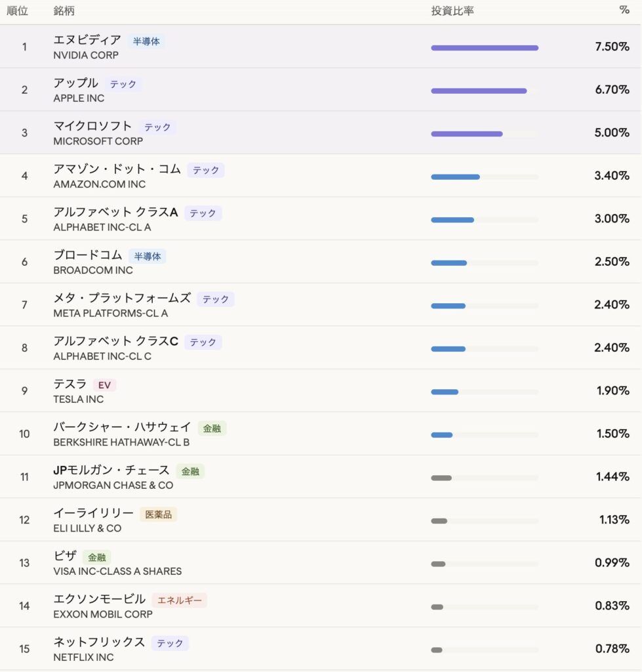The height and width of the screenshot is (672, 642).
Task: Click the 金融 tag next to ビザ
Action: [96, 557]
